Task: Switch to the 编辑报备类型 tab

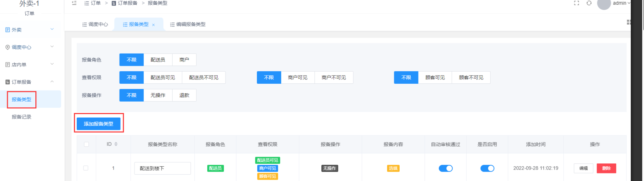Action: click(x=188, y=24)
